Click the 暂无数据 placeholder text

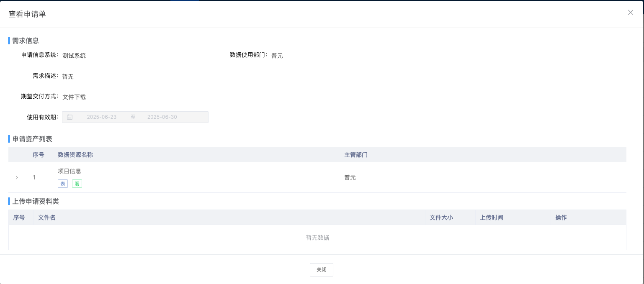(317, 237)
